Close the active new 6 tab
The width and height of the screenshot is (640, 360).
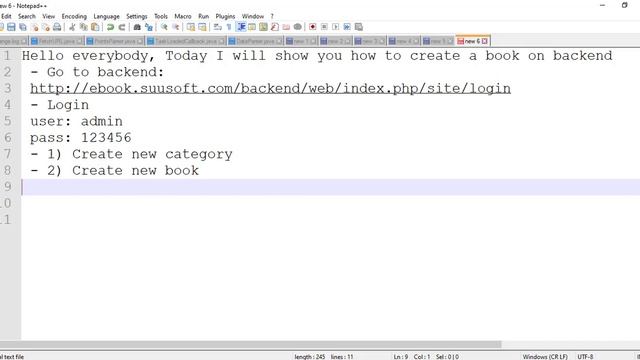pos(484,41)
